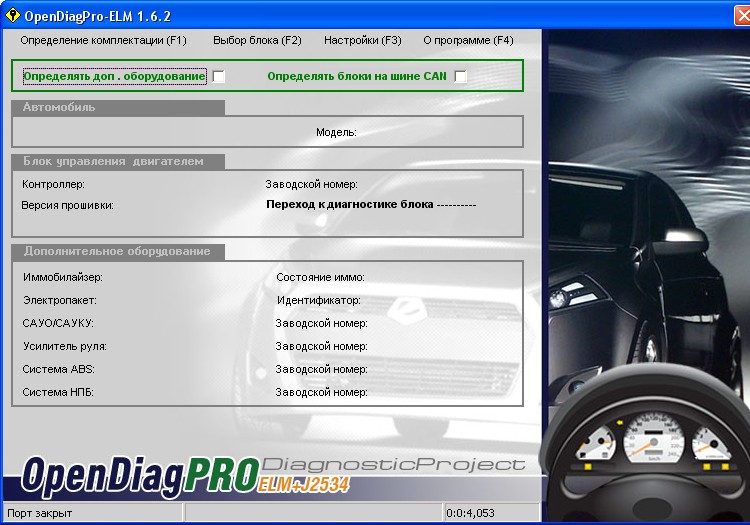
Task: Close the OpenDiagPro-ELM window
Action: (x=743, y=16)
